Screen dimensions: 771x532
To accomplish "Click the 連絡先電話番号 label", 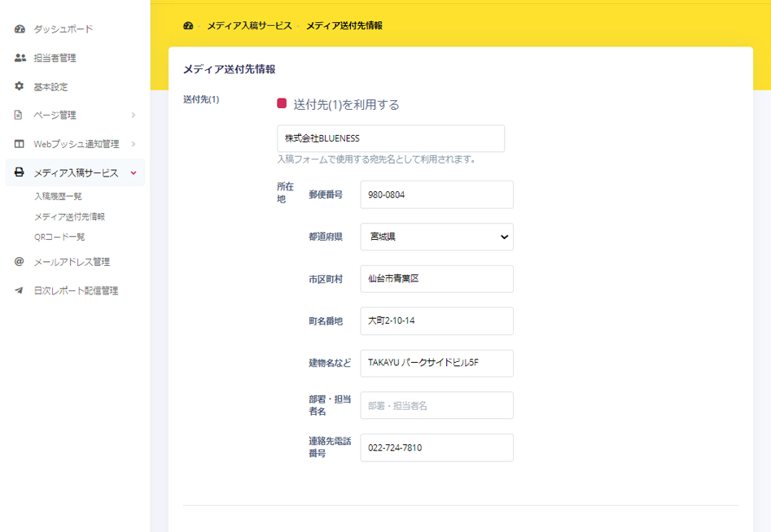I will pyautogui.click(x=330, y=447).
